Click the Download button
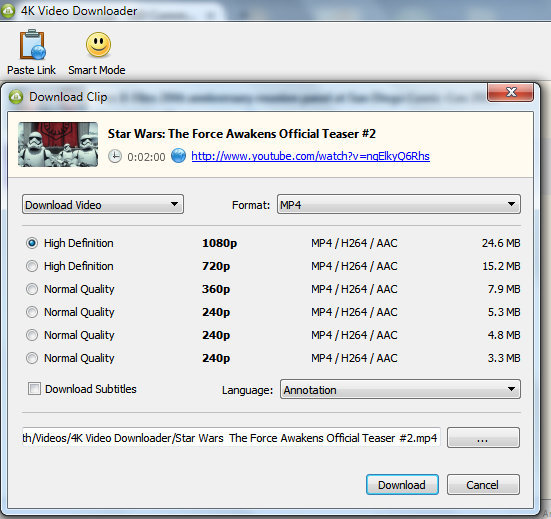The image size is (551, 519). (x=402, y=485)
